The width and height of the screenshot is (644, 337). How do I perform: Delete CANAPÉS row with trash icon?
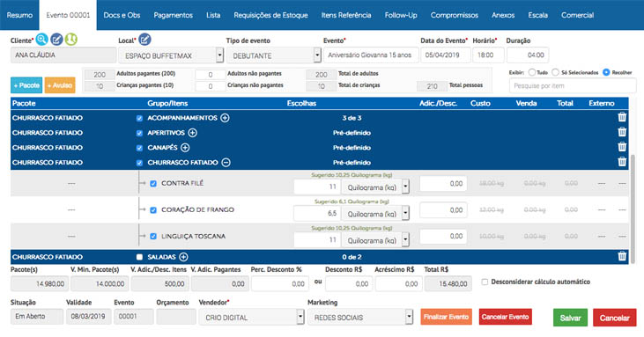[622, 147]
